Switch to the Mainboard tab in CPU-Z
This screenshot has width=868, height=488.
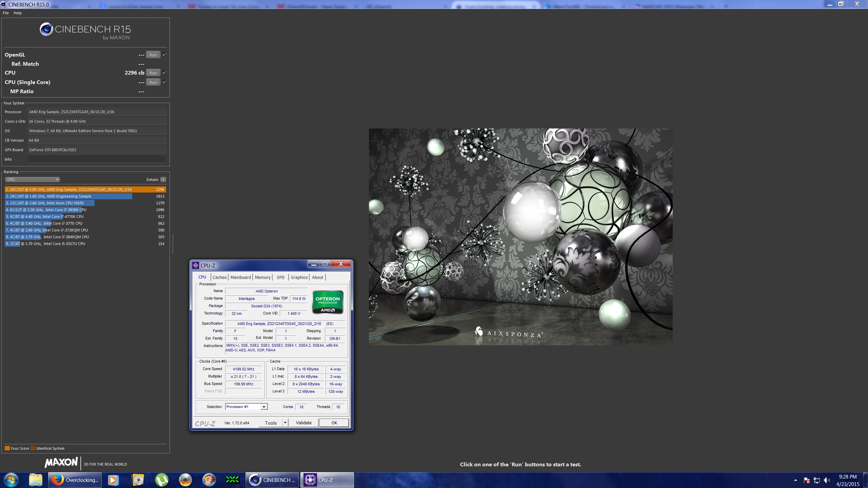[x=241, y=277]
